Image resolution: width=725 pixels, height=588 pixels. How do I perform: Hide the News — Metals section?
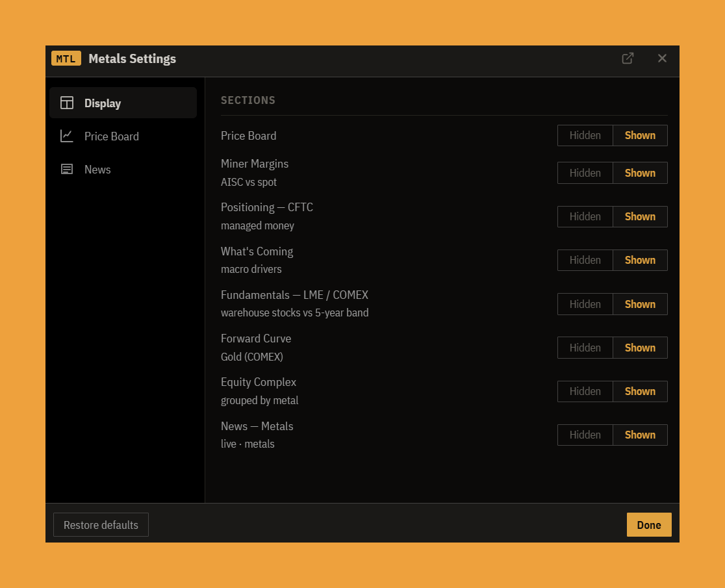585,435
